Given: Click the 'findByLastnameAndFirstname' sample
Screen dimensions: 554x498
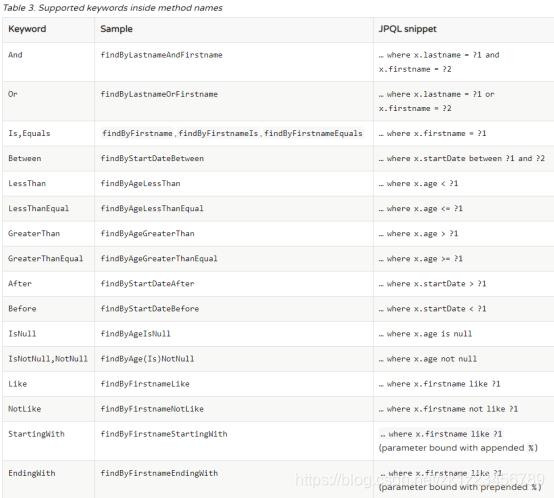Looking at the screenshot, I should click(161, 55).
